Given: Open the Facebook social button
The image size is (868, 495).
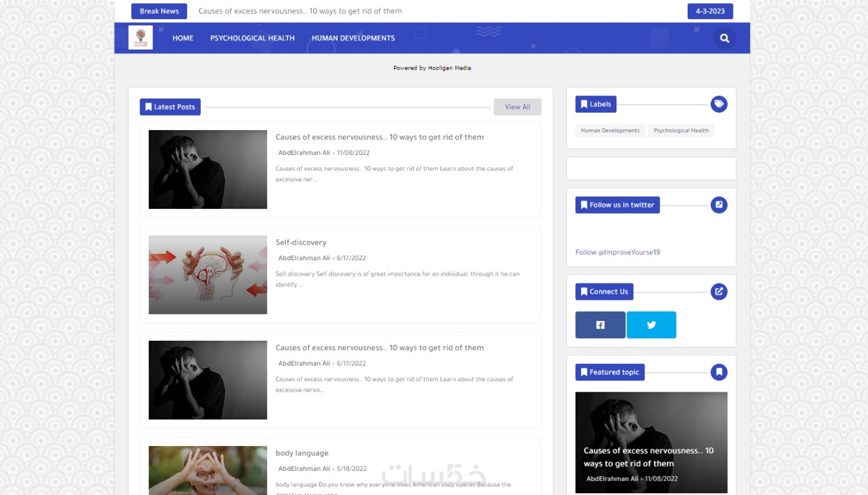Looking at the screenshot, I should 600,325.
